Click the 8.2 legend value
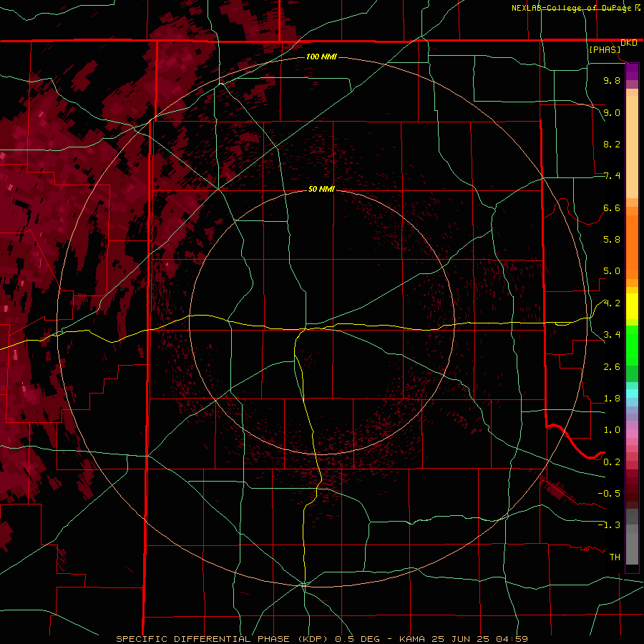The image size is (644, 644). tap(612, 144)
